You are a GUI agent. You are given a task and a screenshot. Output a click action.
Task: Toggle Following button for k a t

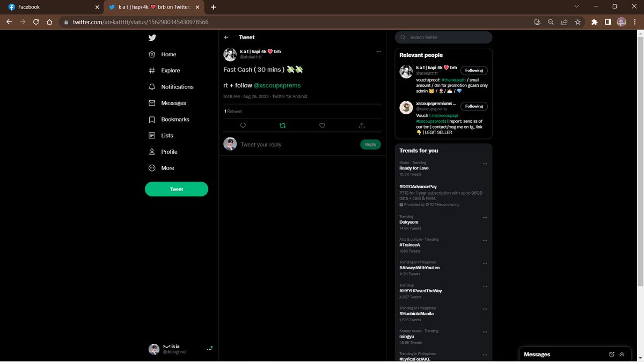pyautogui.click(x=474, y=70)
